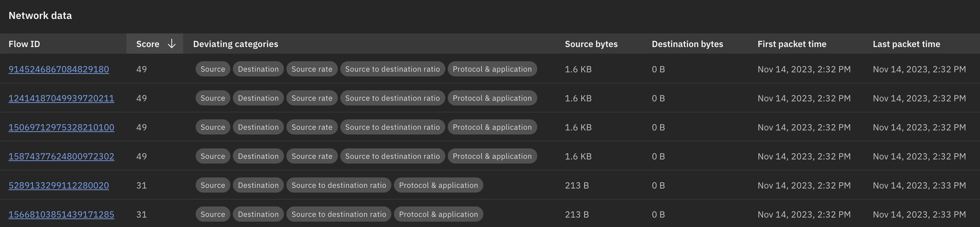Click the Destination bytes column header
This screenshot has height=227, width=980.
(x=687, y=44)
